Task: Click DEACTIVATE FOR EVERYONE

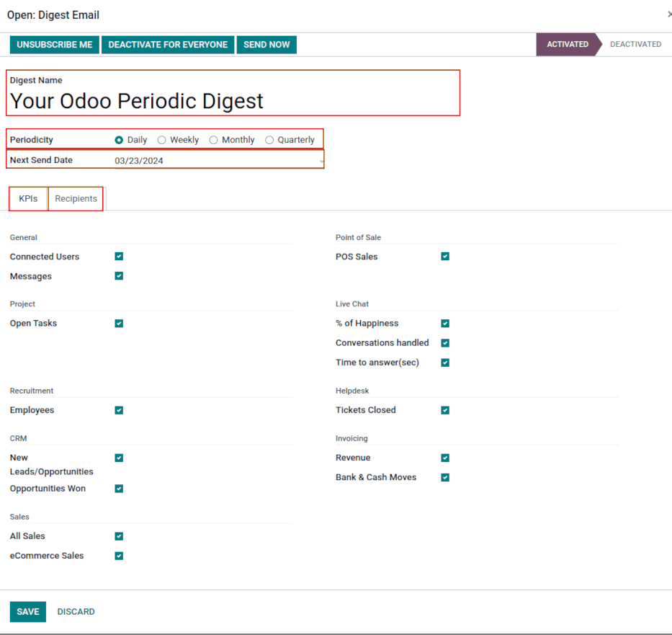Action: (x=168, y=44)
